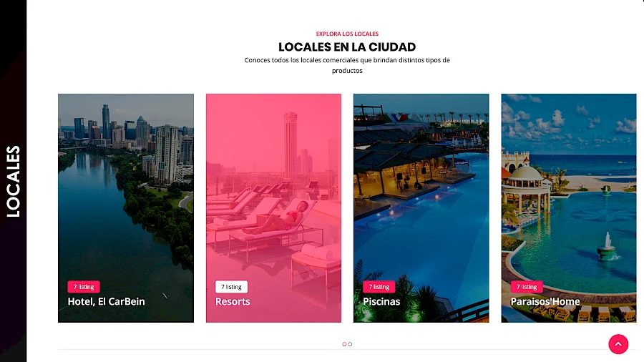Click the Conoces todos los locales description
Viewport: 644px width, 362px height.
pyautogui.click(x=347, y=65)
